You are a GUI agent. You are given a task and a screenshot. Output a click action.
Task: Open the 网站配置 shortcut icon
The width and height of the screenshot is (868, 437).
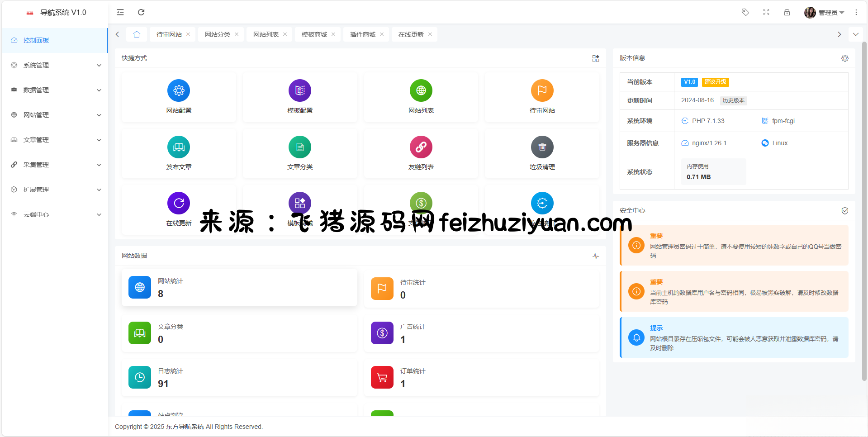[x=179, y=90]
